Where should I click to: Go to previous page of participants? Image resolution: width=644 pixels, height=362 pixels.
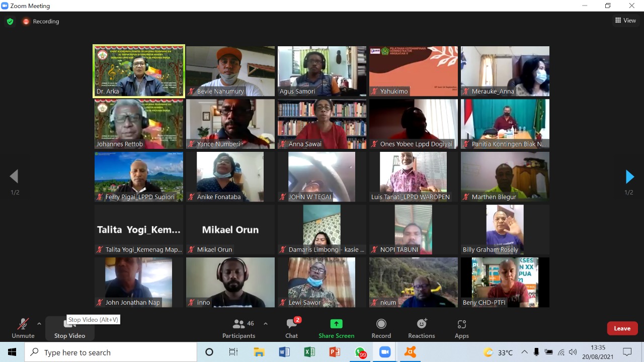point(14,176)
